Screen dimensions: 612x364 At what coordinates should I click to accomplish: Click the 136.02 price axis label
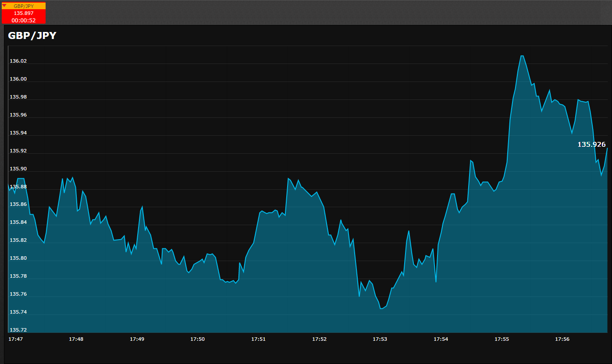point(18,61)
